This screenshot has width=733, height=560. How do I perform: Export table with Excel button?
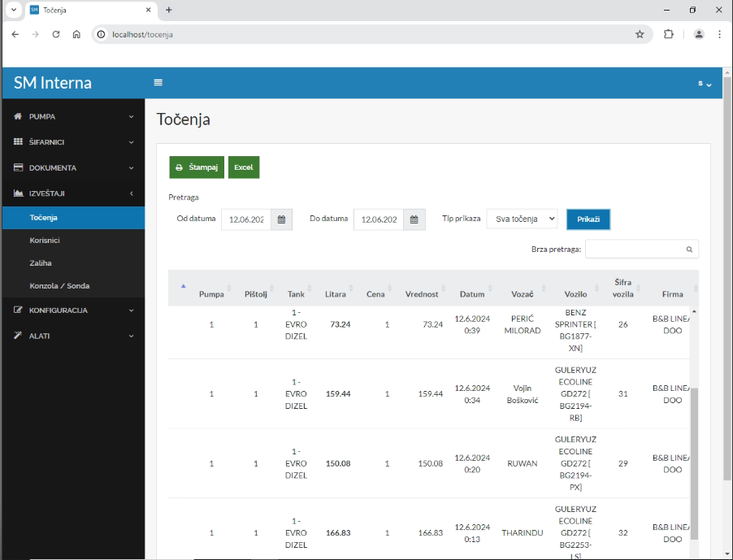click(243, 167)
